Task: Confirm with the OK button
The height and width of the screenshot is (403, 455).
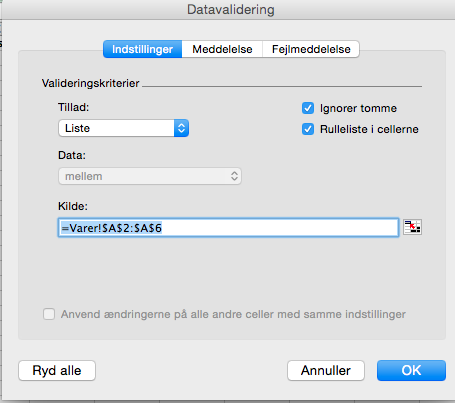Action: click(411, 370)
